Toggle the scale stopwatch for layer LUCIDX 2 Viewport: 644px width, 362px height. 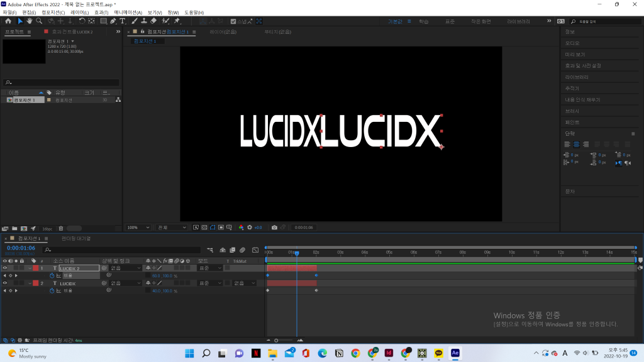click(x=52, y=276)
